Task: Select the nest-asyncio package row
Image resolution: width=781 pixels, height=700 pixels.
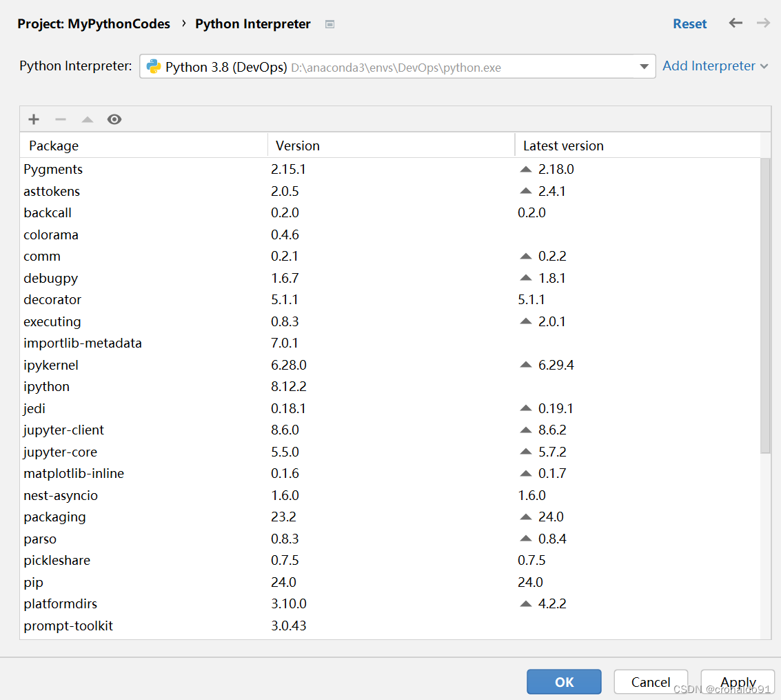Action: 390,495
